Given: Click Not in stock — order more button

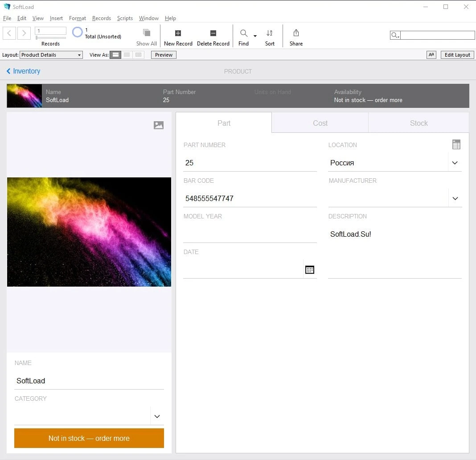Looking at the screenshot, I should click(x=89, y=438).
